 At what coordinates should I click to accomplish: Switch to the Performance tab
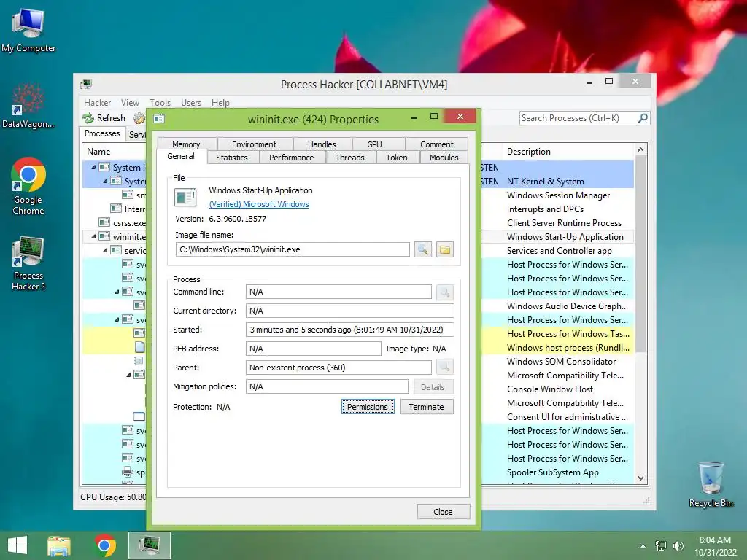pyautogui.click(x=292, y=157)
